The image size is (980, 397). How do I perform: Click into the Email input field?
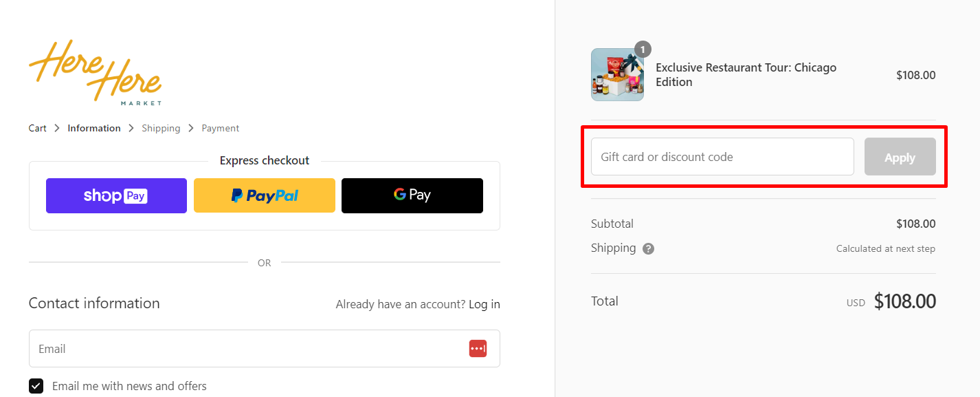247,349
